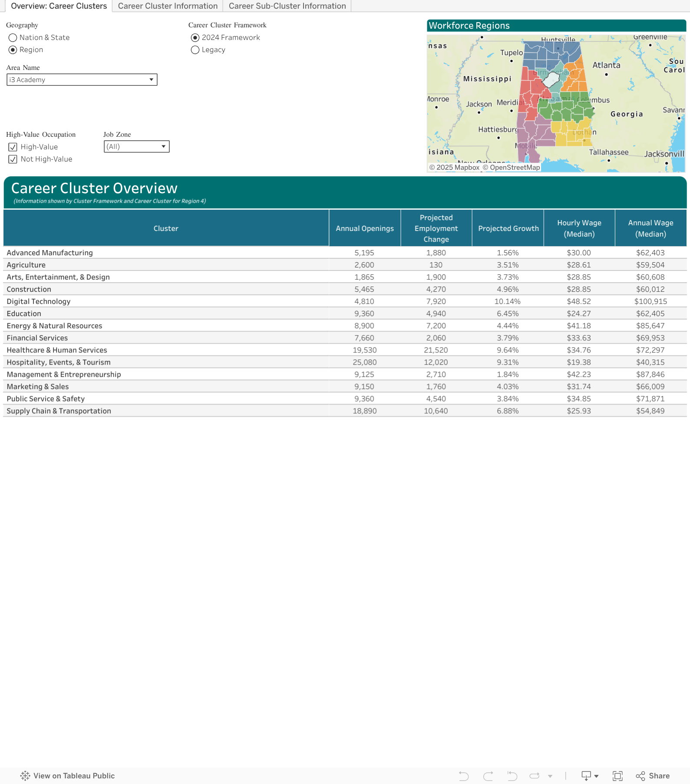Open the Area Name dropdown
This screenshot has height=784, width=690.
tap(82, 80)
